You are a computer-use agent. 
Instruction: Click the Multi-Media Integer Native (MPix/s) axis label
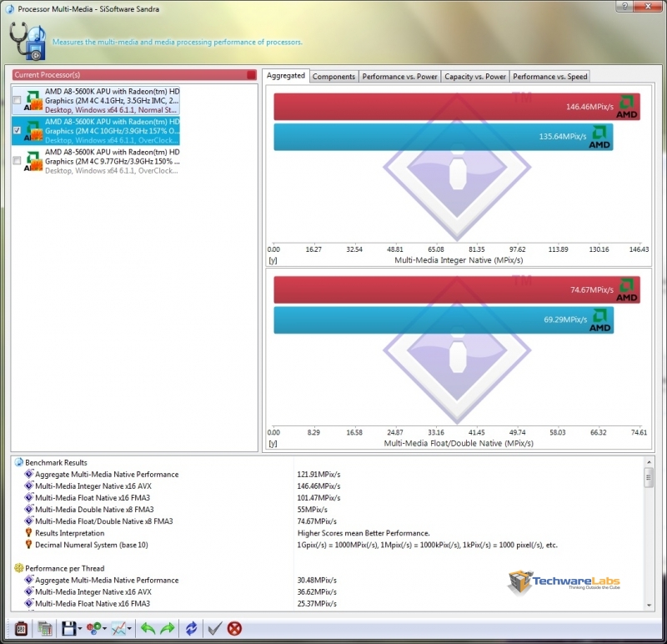(x=459, y=260)
